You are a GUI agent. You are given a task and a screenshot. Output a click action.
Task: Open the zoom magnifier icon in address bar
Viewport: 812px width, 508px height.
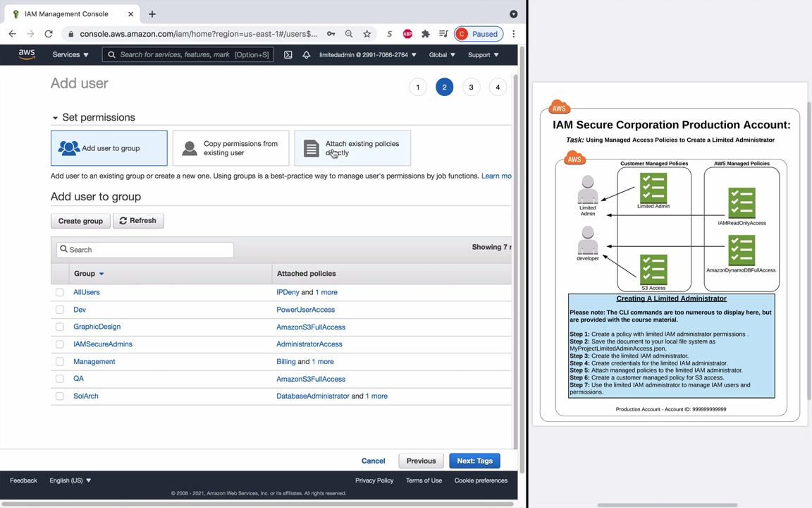(349, 34)
